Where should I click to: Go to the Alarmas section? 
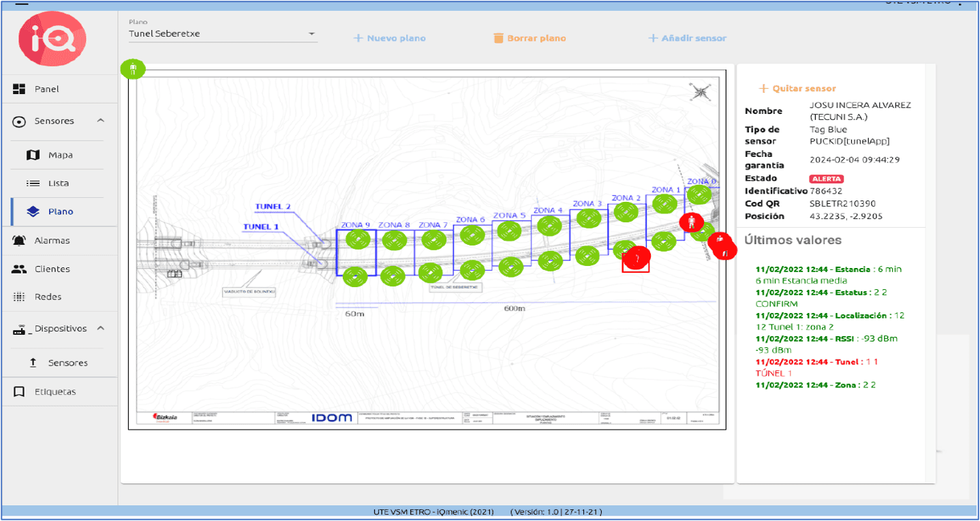(52, 241)
